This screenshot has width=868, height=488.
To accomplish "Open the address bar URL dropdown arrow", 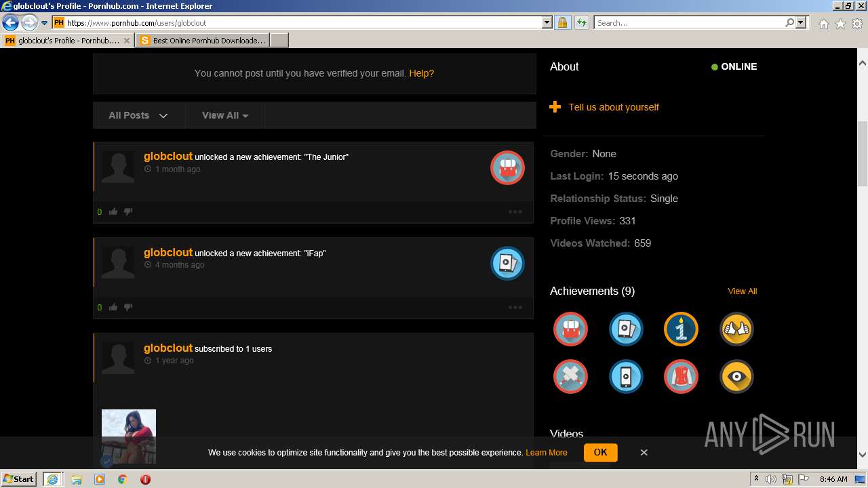I will click(x=547, y=23).
